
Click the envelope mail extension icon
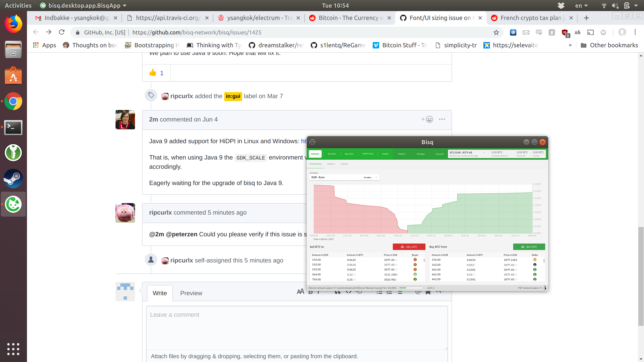[526, 32]
